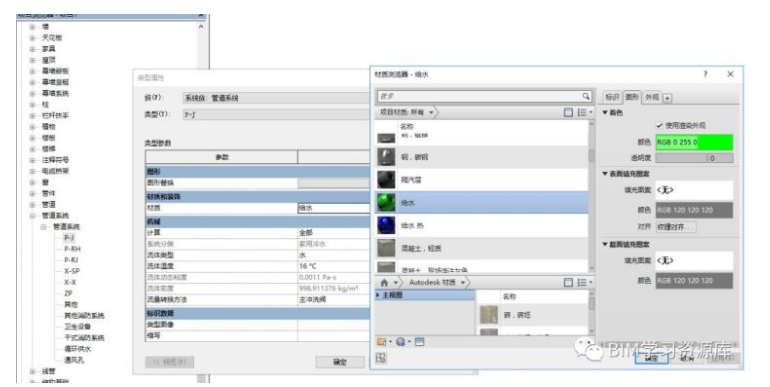Adjust the 透明度 transparency slider
770x387 pixels.
[694, 158]
